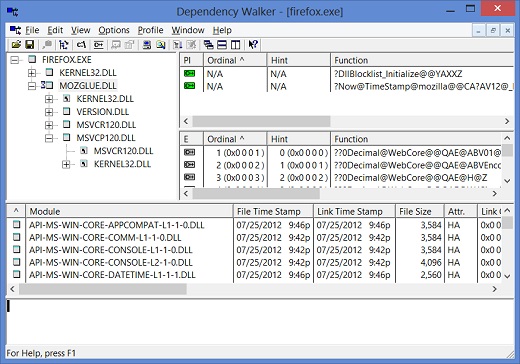Screen dimensions: 520x364
Task: Click the FIREFOX.EXE module icon in tree
Action: [32, 59]
